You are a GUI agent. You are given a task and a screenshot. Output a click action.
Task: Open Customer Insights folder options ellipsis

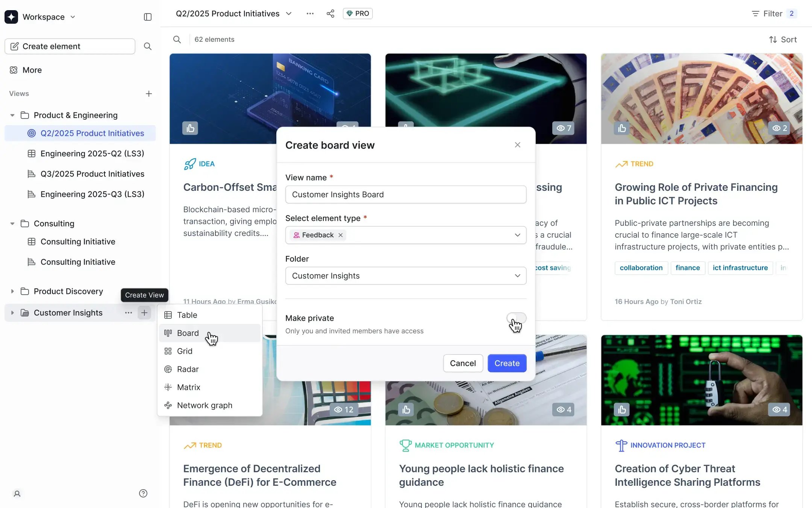(x=128, y=313)
